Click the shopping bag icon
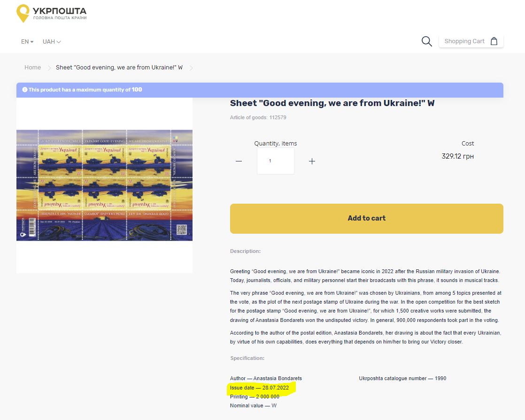The height and width of the screenshot is (420, 525). click(494, 41)
